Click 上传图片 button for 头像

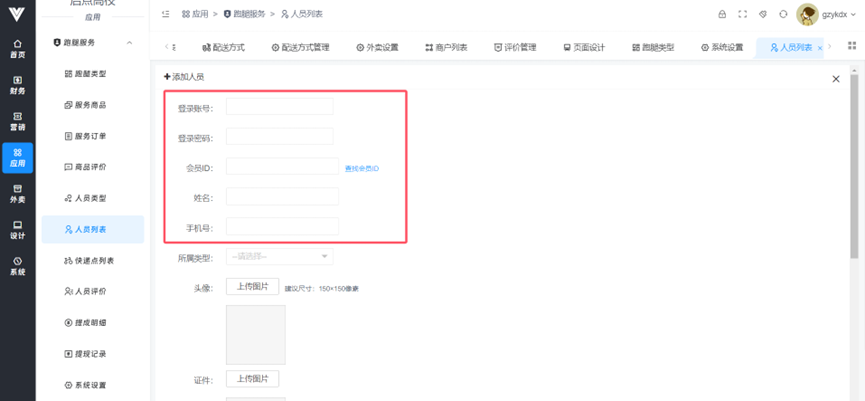[252, 287]
